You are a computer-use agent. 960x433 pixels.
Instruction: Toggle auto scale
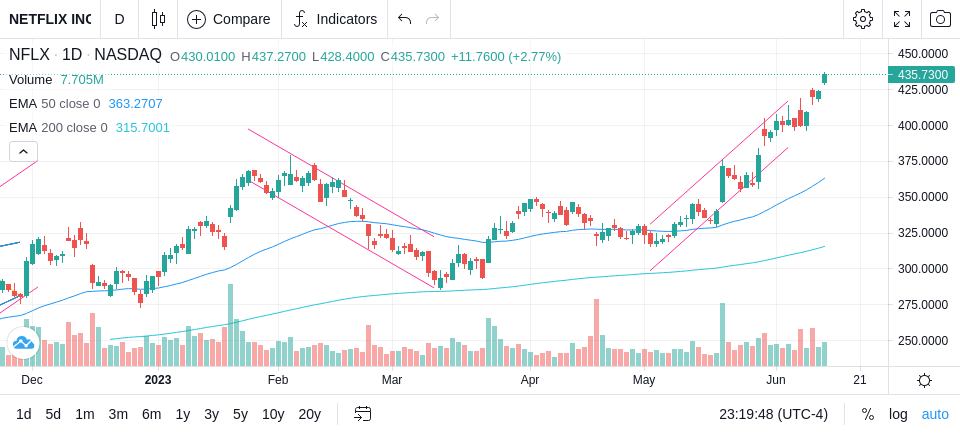pos(935,414)
